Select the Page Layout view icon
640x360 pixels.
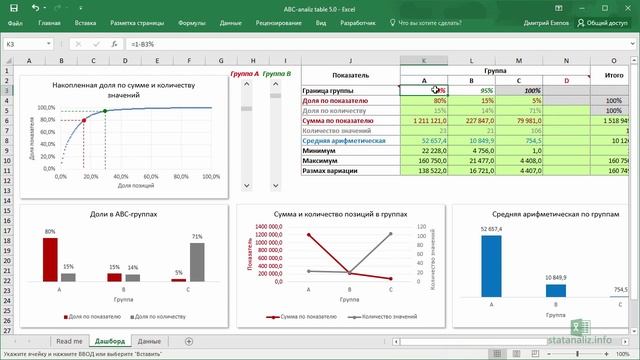[x=516, y=354]
